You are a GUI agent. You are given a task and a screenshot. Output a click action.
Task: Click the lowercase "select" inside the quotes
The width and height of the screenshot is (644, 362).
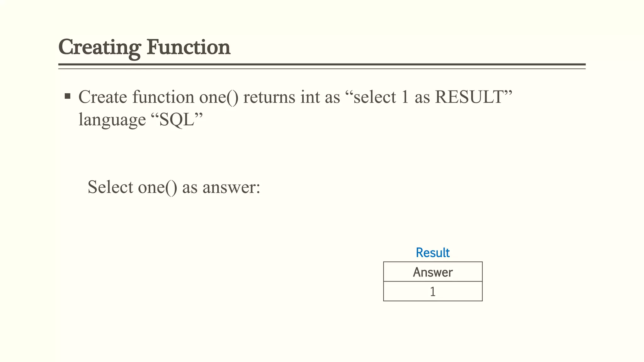(x=375, y=97)
